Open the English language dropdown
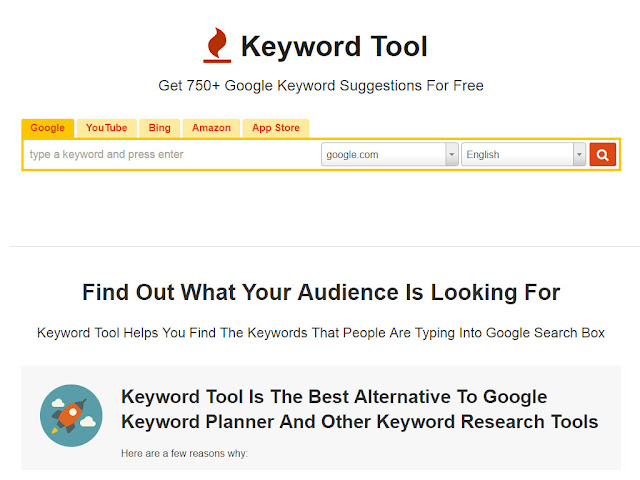Screen dimensions: 640x480 tap(517, 155)
